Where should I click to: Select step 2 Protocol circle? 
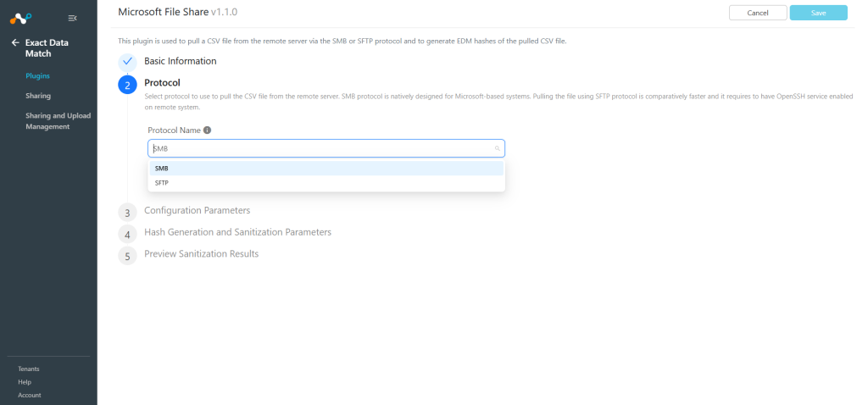tap(127, 86)
